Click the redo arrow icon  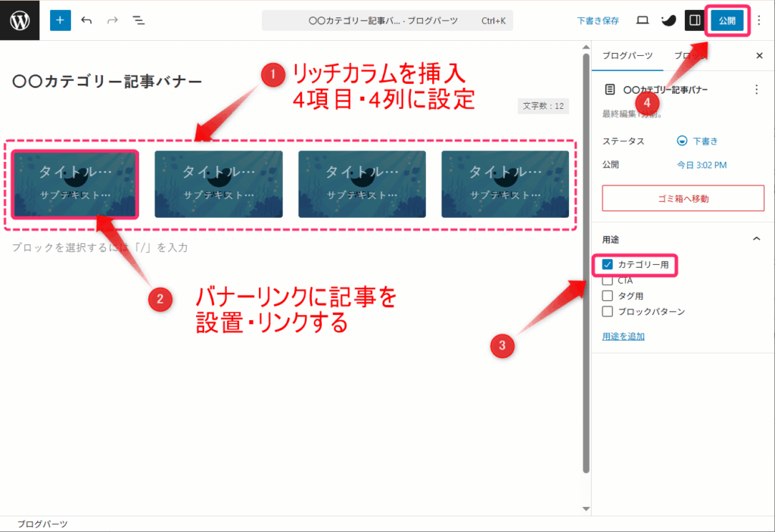pyautogui.click(x=112, y=20)
